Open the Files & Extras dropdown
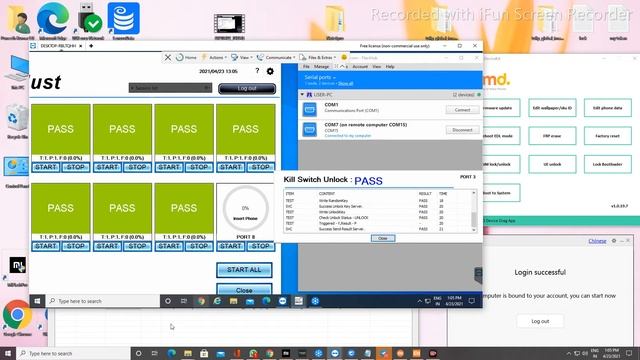 tap(318, 58)
